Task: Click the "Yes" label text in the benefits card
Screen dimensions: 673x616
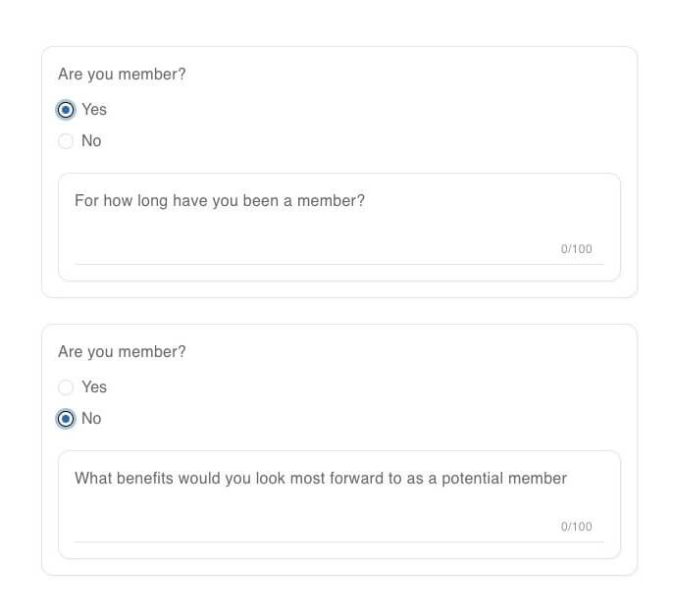Action: click(94, 387)
